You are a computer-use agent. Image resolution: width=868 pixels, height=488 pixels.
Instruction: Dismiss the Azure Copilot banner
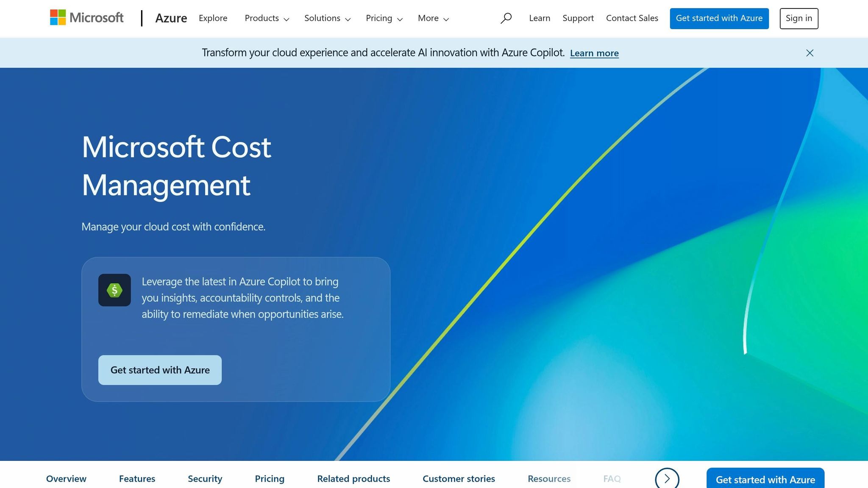810,53
